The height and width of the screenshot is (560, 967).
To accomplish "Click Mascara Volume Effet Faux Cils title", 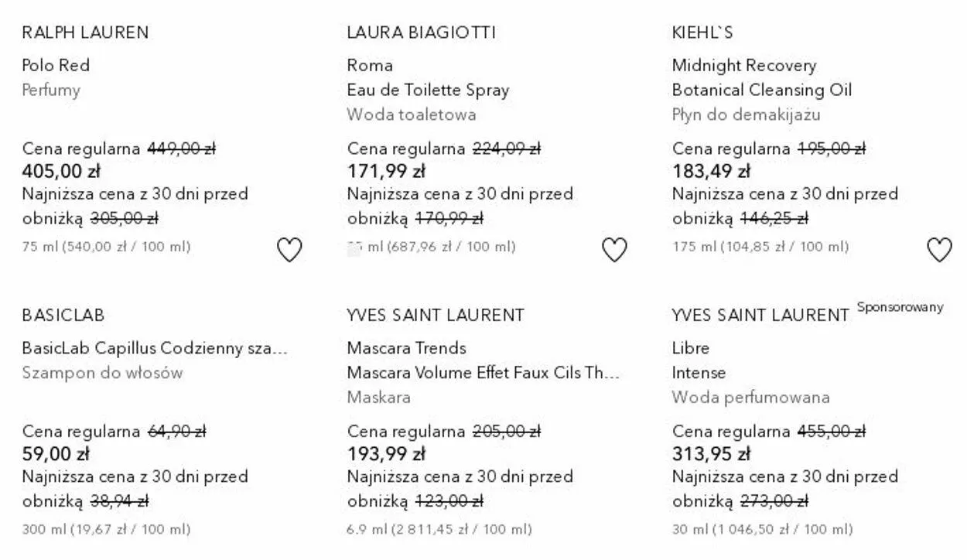I will [483, 373].
